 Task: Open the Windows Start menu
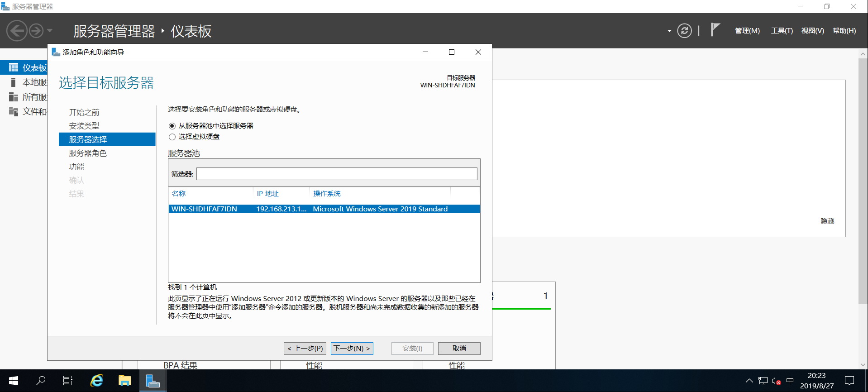[x=14, y=381]
